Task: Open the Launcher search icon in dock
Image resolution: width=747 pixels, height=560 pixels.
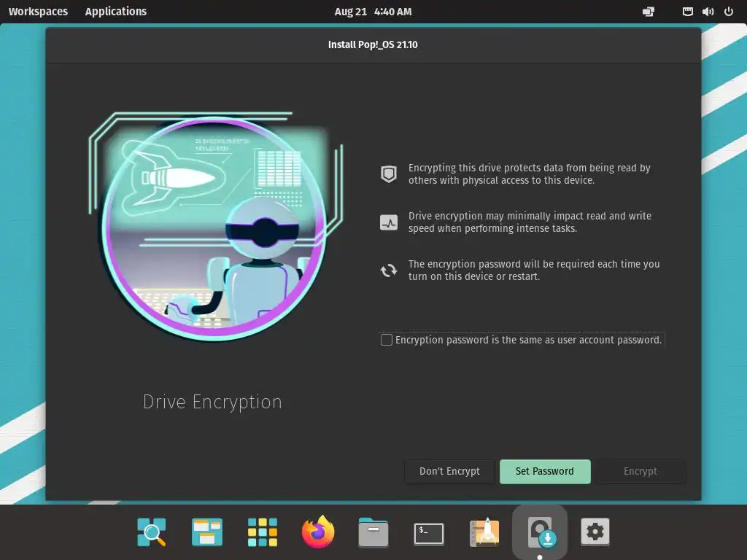Action: 152,532
